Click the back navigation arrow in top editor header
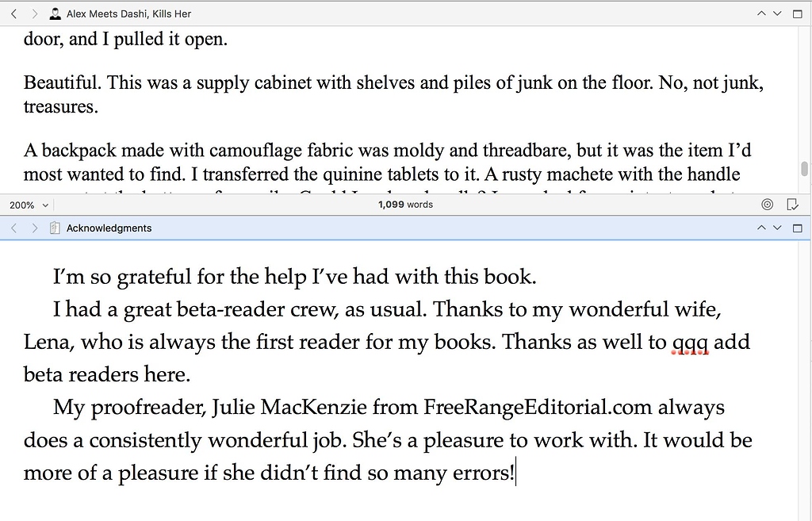812x521 pixels. coord(13,13)
